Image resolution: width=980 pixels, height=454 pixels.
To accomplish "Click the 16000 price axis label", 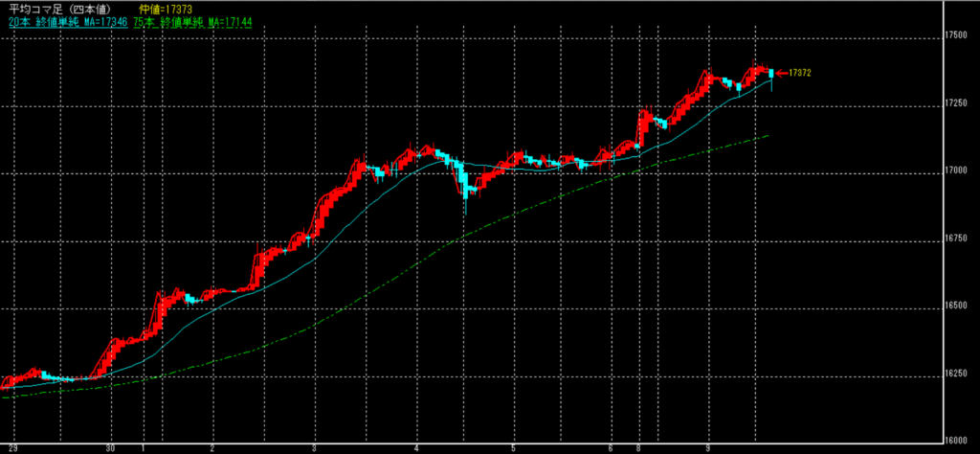I will (959, 440).
